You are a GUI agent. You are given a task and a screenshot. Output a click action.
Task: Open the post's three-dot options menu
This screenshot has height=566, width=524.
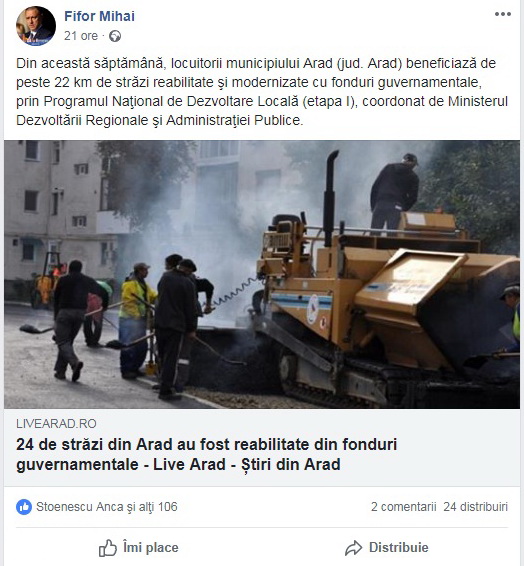503,14
